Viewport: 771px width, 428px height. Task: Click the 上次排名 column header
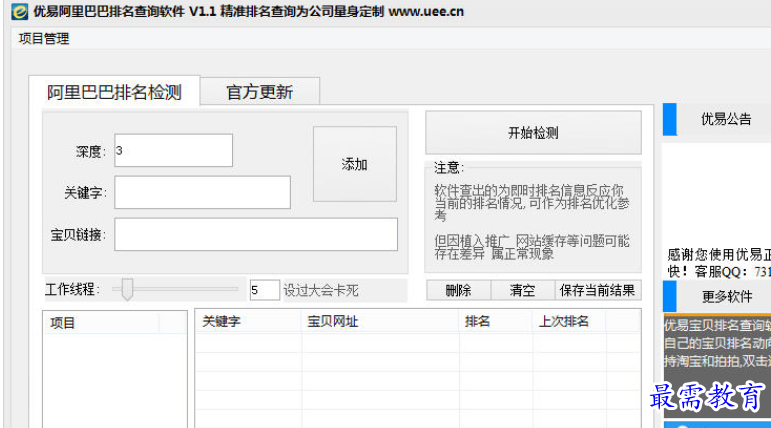coord(569,321)
